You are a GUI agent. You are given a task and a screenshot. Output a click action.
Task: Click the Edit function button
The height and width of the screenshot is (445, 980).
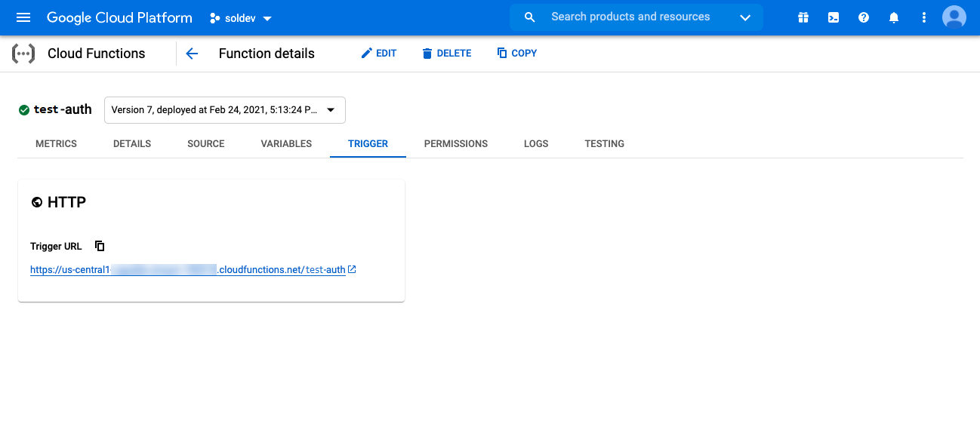coord(379,54)
